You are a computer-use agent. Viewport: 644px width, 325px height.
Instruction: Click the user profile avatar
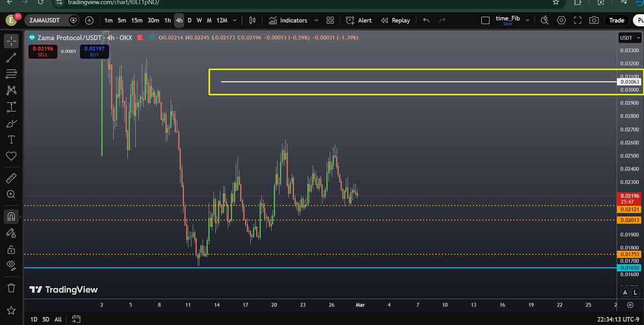pyautogui.click(x=11, y=20)
